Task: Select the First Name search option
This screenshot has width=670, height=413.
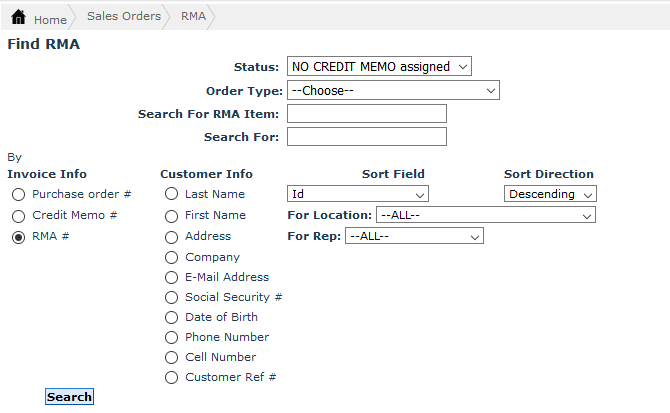Action: point(172,216)
